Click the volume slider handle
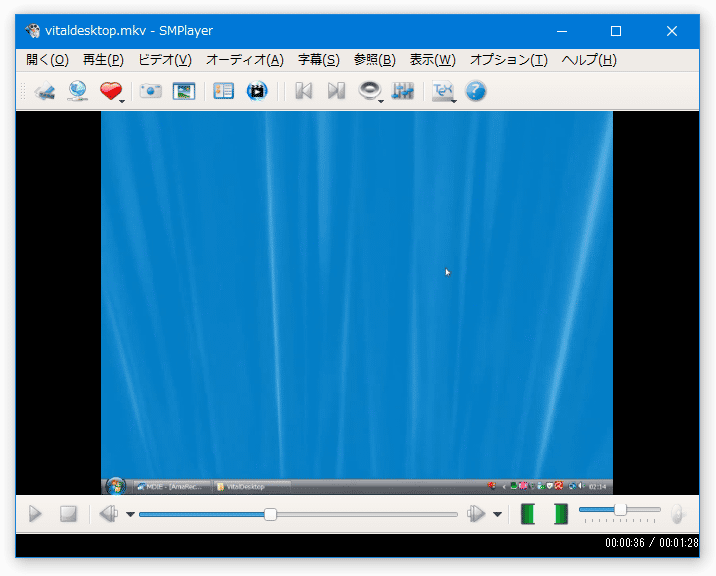 coord(620,509)
